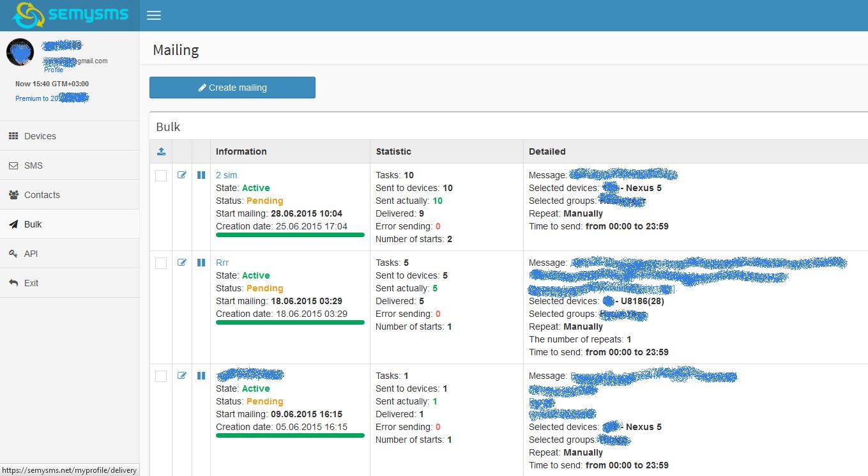Click the upload icon in table header
Image resolution: width=868 pixels, height=476 pixels.
(x=161, y=151)
